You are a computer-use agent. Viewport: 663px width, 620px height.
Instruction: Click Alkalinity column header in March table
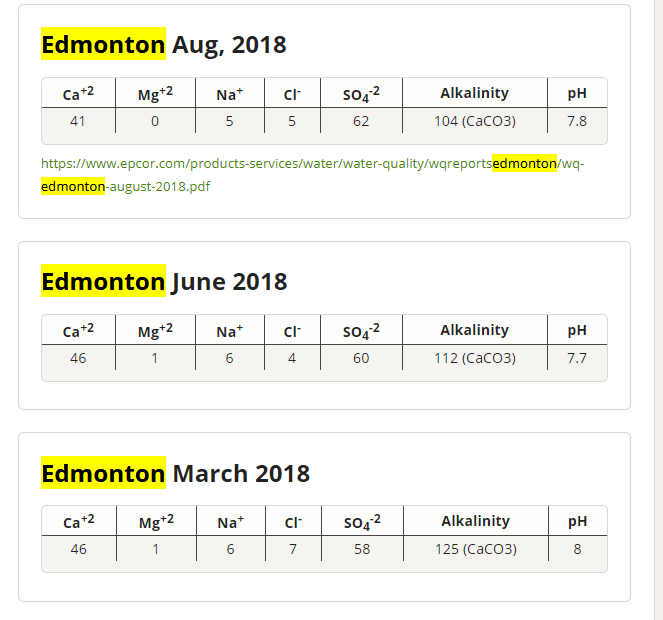[476, 521]
